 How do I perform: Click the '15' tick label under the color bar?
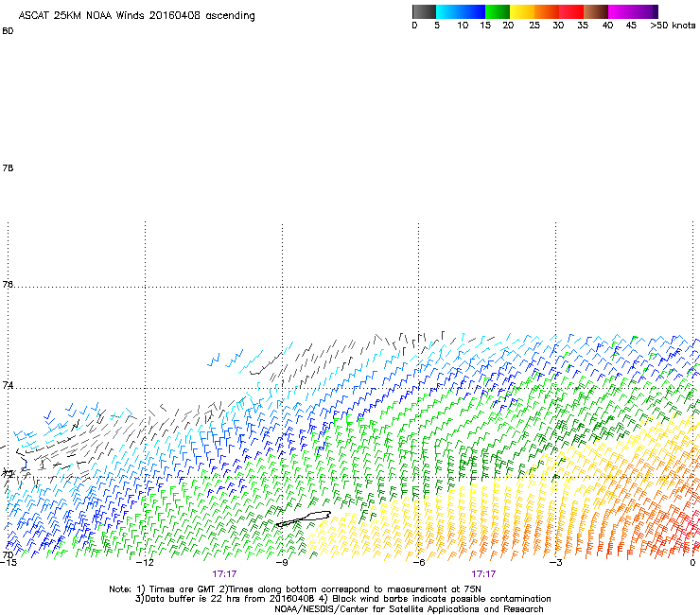tap(485, 26)
